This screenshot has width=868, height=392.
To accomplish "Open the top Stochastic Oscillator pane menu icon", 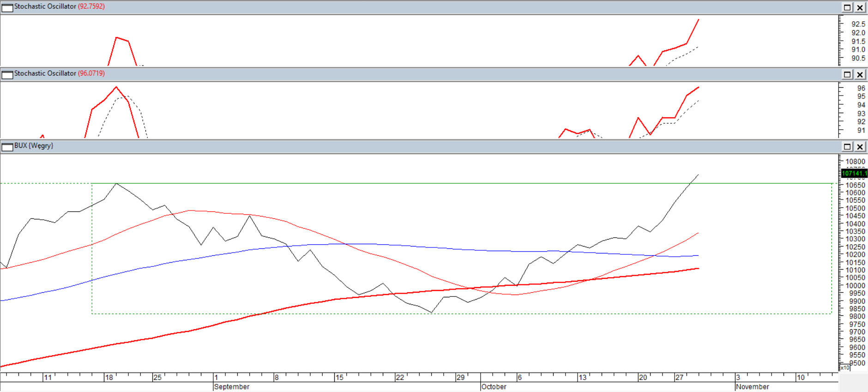I will [x=7, y=7].
